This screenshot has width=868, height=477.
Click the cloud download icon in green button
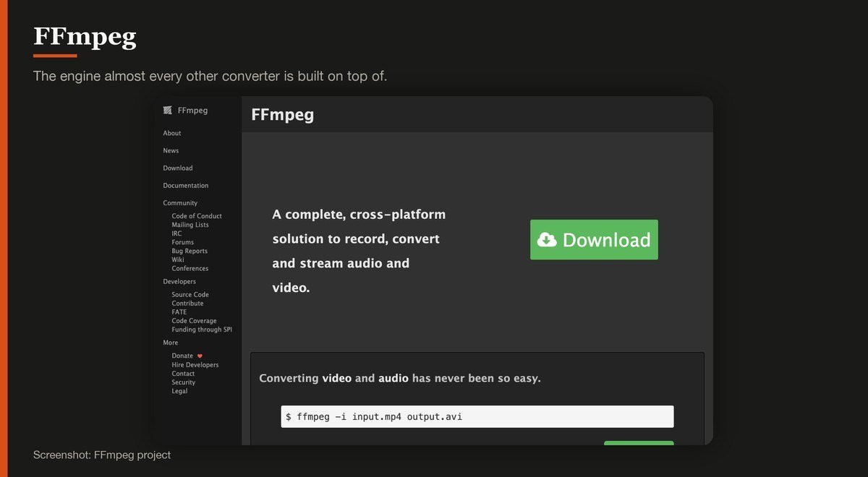point(548,240)
